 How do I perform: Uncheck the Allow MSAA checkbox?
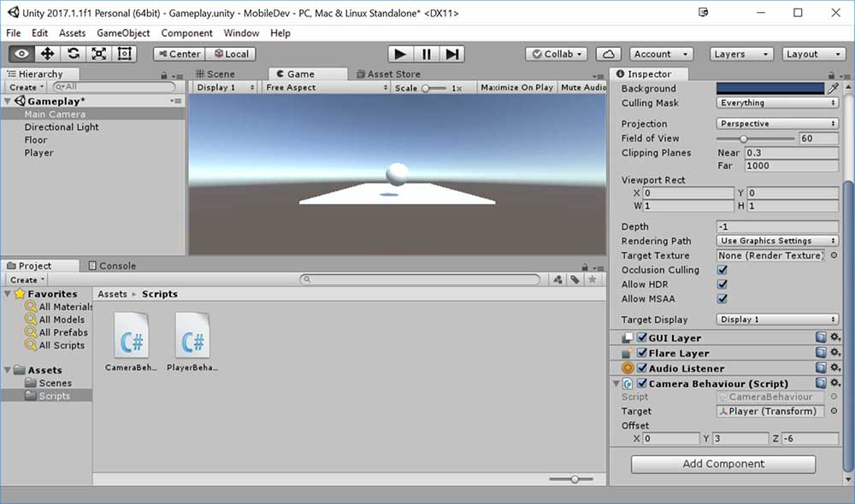722,299
